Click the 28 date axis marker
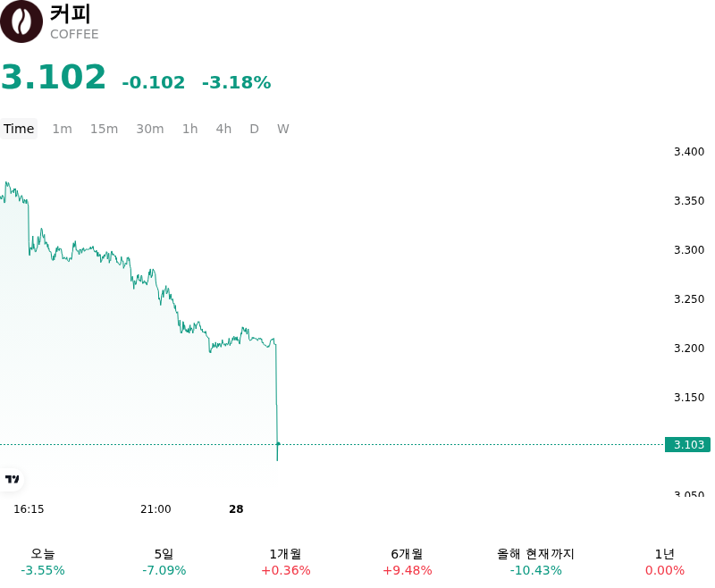 point(236,509)
